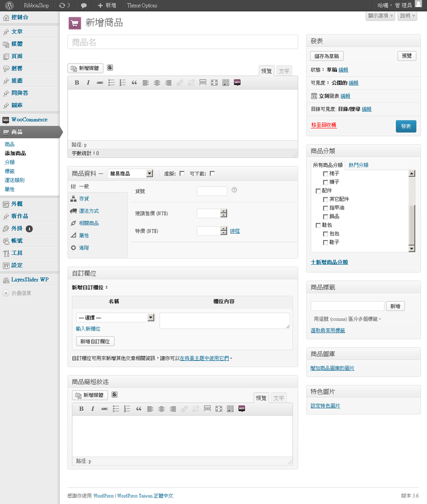Screen dimensions: 427x504
Task: Click the comments bubble icon in admin bar
Action: coord(83,6)
